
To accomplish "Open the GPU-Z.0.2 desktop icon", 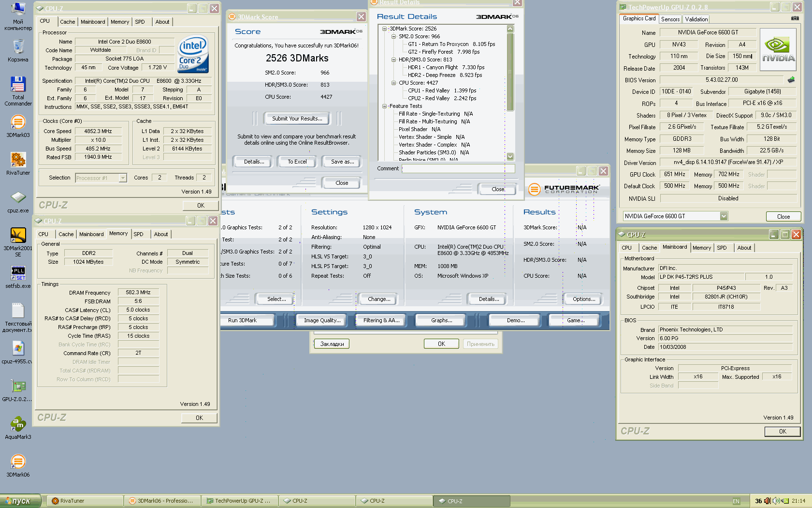I will (x=18, y=390).
